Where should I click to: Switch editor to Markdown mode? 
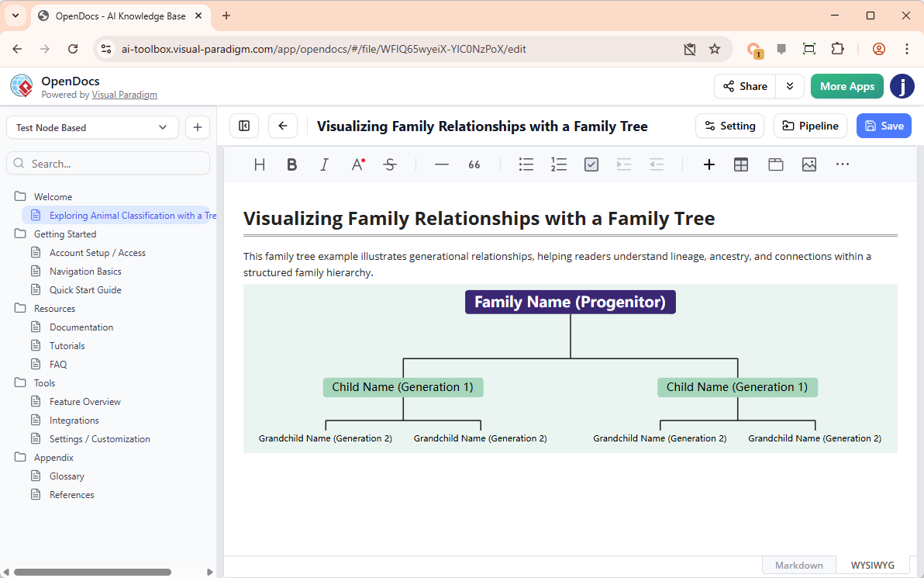[799, 565]
